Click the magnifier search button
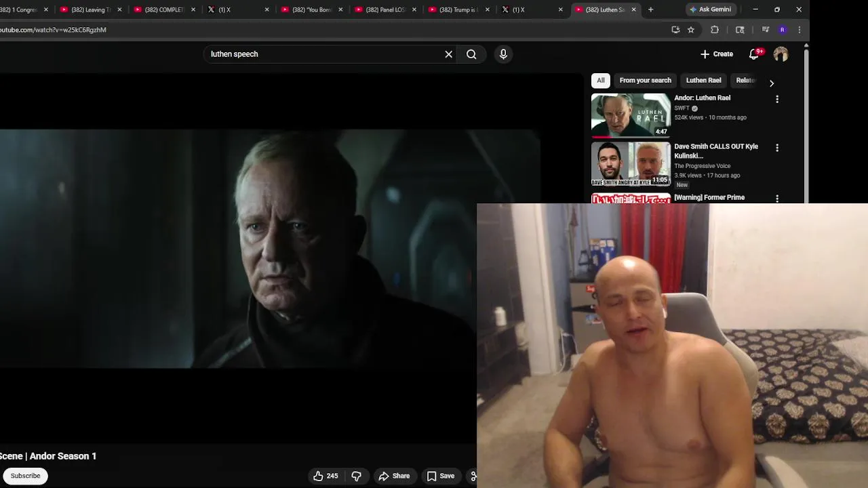Screen dimensions: 868x488 tap(471, 54)
